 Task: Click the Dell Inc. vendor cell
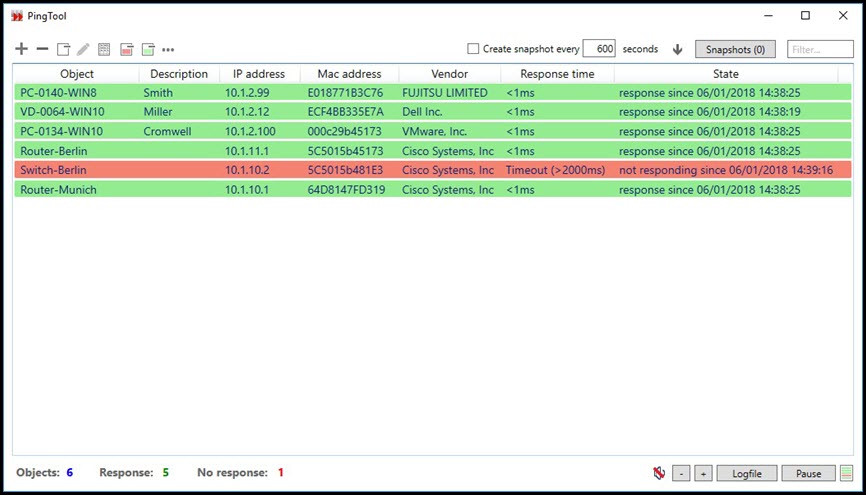coord(422,112)
